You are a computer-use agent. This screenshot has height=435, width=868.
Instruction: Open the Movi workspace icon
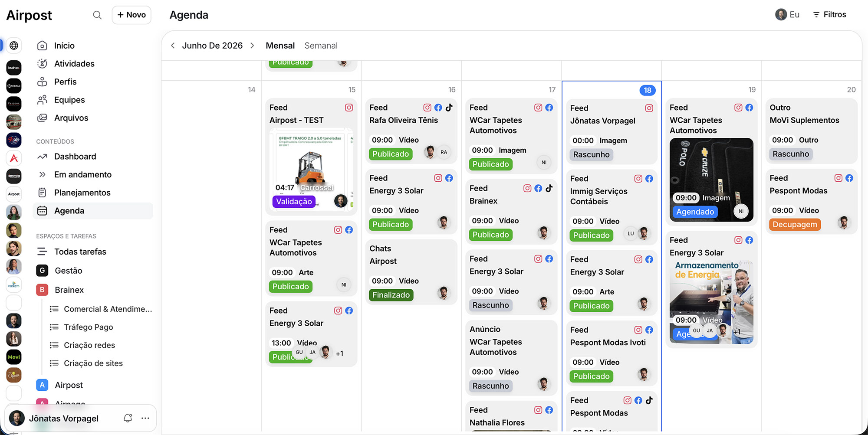[x=14, y=357]
